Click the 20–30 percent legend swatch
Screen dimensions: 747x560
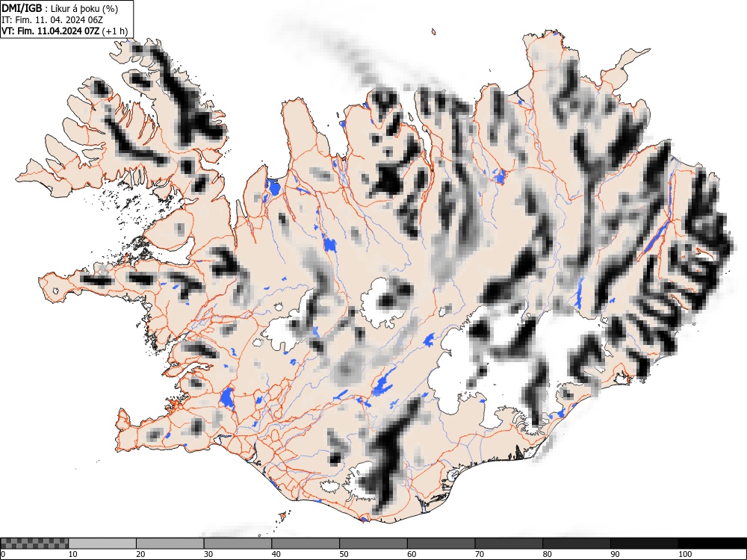[170, 544]
